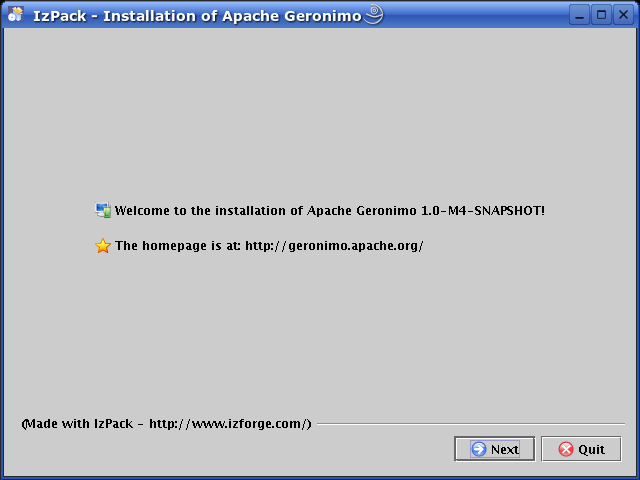The image size is (640, 480).
Task: Click the 'Made with IzPack' footer text
Action: [x=167, y=424]
